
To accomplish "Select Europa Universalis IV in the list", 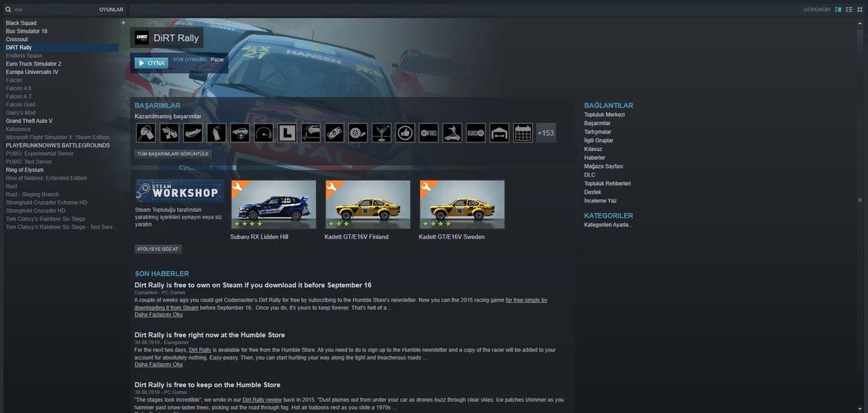I will point(32,72).
